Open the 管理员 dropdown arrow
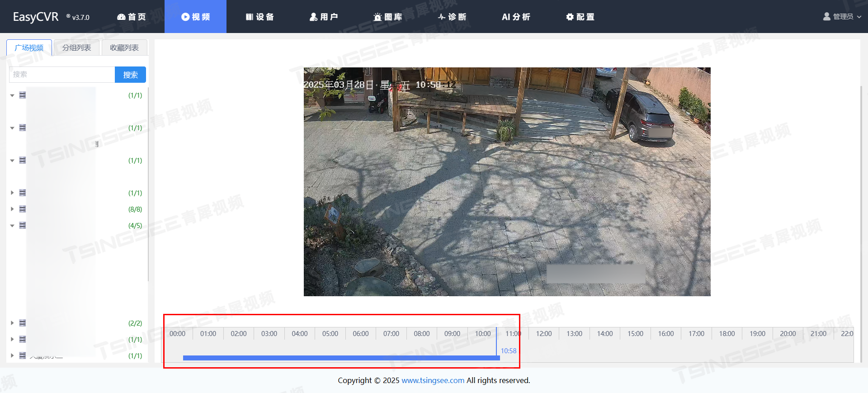The width and height of the screenshot is (868, 393). [859, 17]
